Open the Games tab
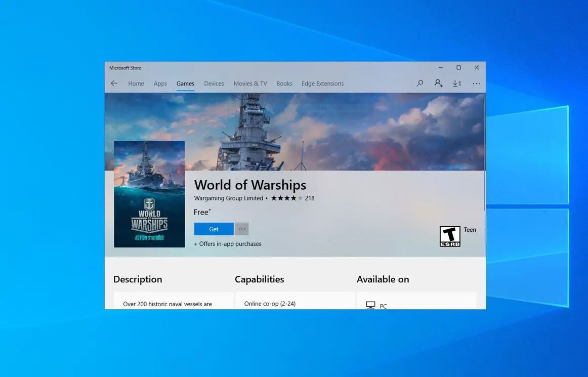 185,83
